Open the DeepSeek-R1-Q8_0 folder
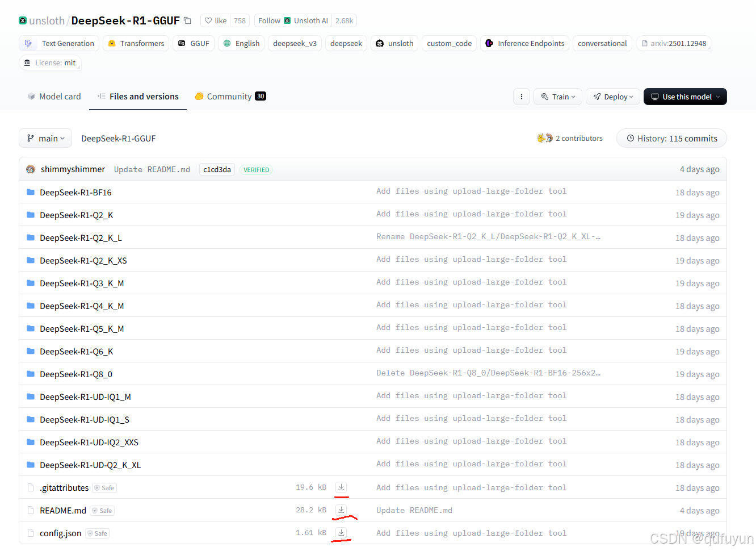756x551 pixels. 76,374
